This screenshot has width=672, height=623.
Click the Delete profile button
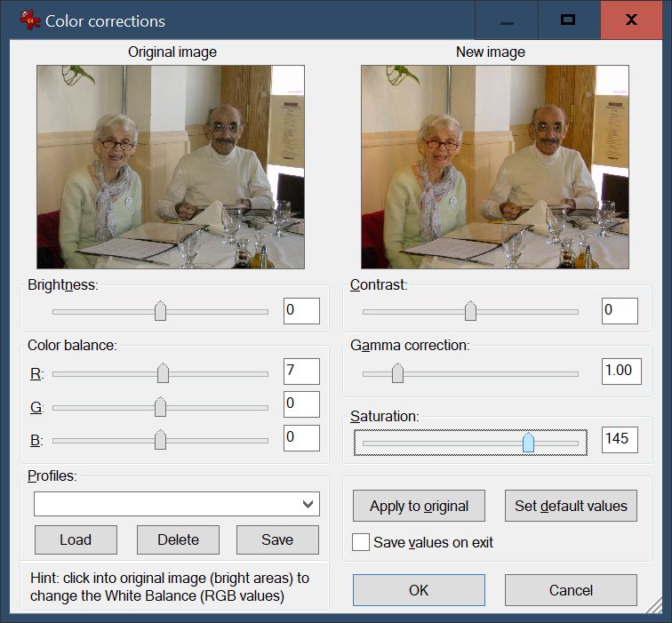click(178, 539)
